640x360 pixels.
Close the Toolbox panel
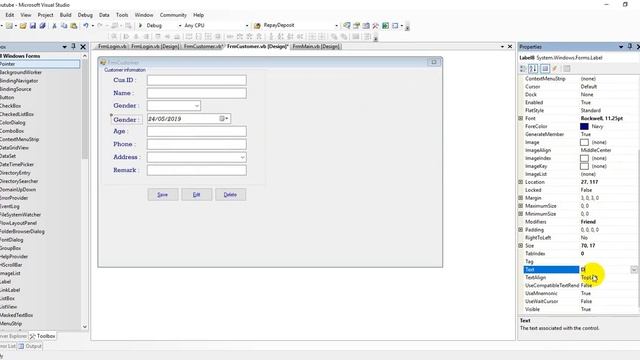pos(83,47)
